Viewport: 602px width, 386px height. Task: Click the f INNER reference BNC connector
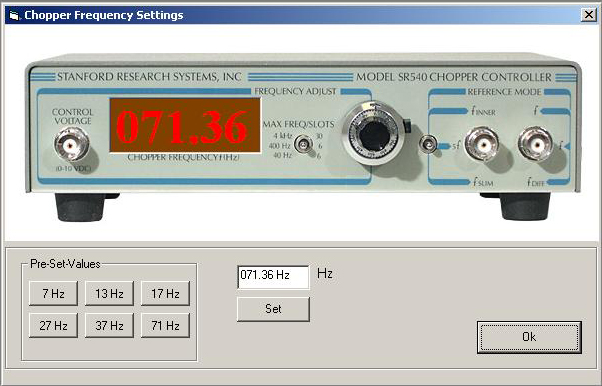tap(482, 145)
